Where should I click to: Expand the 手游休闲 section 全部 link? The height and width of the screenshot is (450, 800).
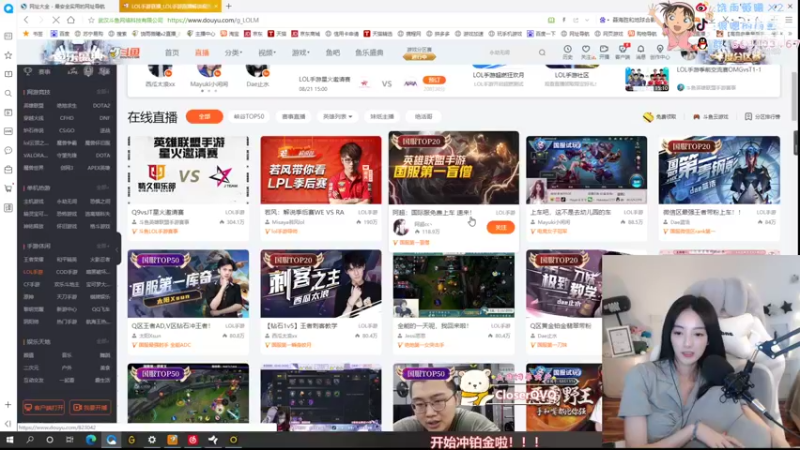click(103, 246)
